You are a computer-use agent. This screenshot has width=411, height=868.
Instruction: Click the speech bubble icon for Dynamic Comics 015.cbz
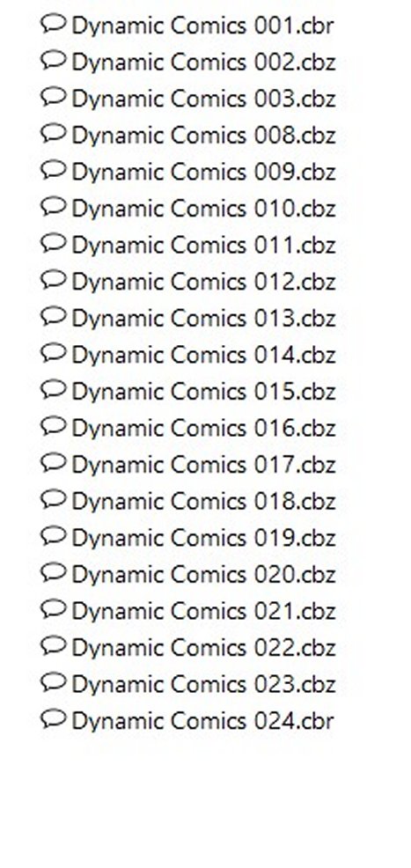[54, 390]
